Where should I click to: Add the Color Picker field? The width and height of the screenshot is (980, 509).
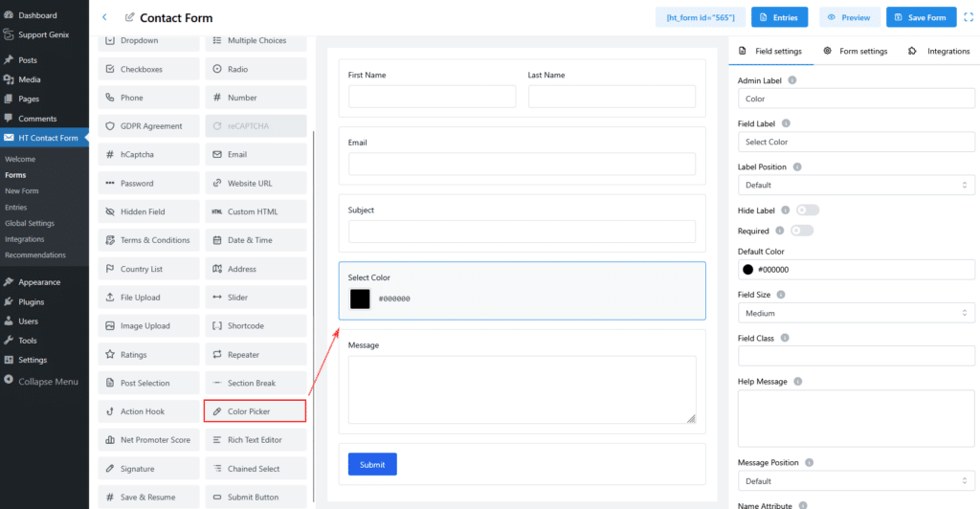coord(255,411)
